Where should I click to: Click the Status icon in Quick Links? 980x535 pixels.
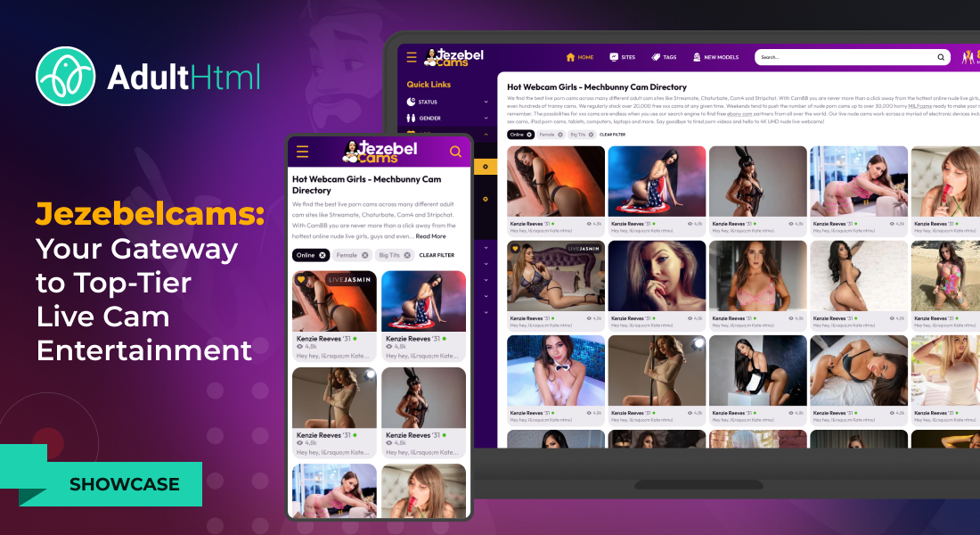411,102
